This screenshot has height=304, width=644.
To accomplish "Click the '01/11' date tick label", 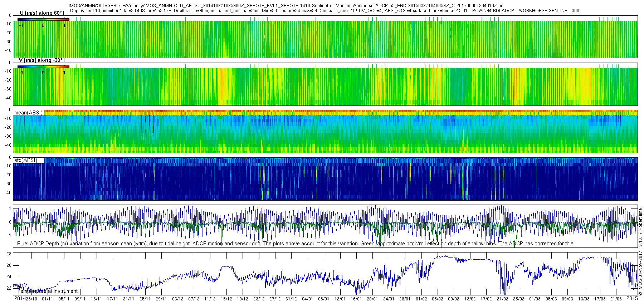I will [x=48, y=299].
